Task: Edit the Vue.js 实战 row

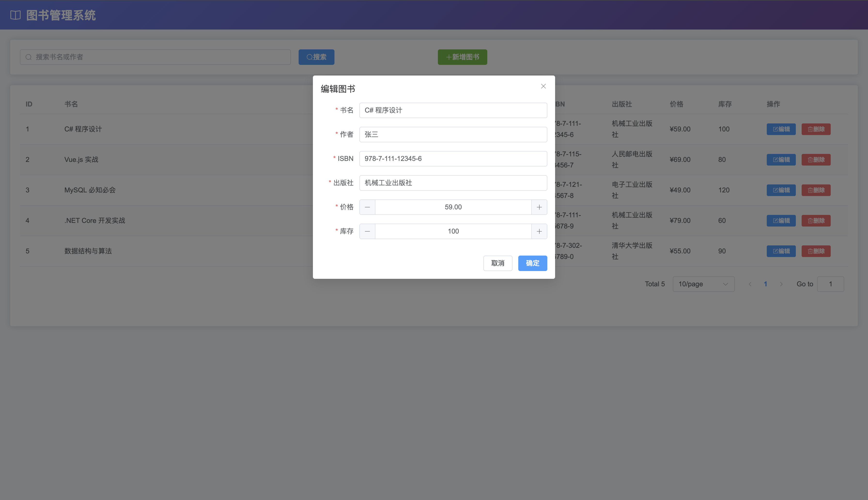Action: click(x=781, y=160)
